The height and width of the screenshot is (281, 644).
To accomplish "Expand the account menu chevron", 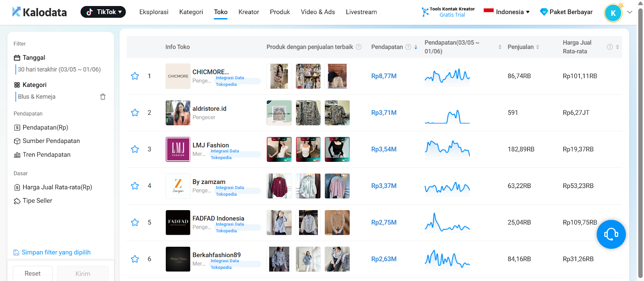I will tap(630, 12).
